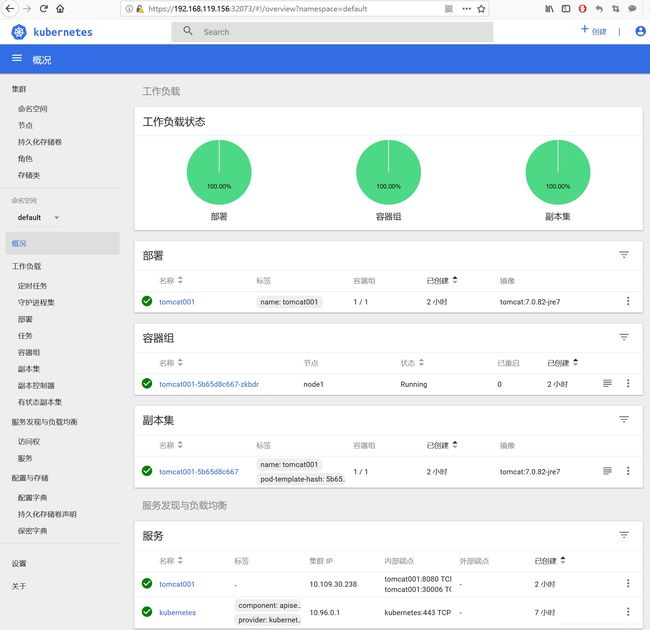The height and width of the screenshot is (630, 650).
Task: Sort services by 已创建 column
Action: pyautogui.click(x=550, y=561)
